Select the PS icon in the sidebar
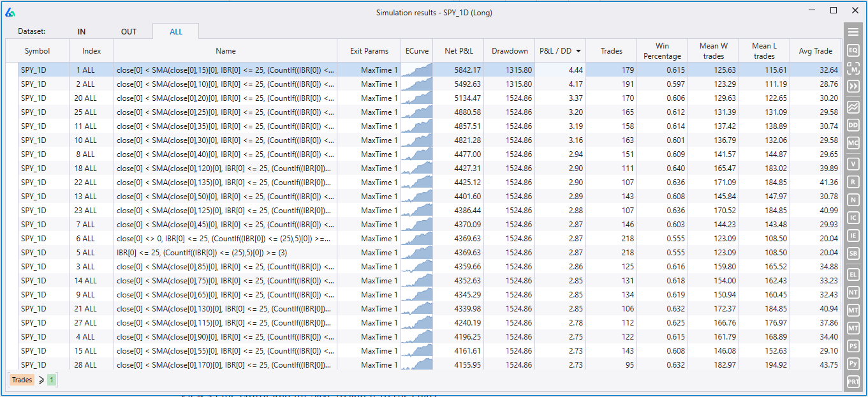Viewport: 868px width, 397px height. 853,345
